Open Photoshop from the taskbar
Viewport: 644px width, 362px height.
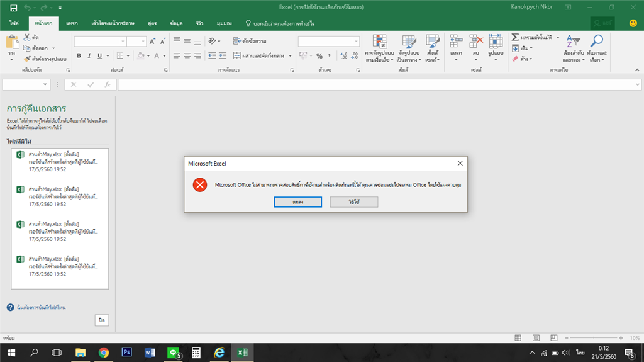click(126, 353)
